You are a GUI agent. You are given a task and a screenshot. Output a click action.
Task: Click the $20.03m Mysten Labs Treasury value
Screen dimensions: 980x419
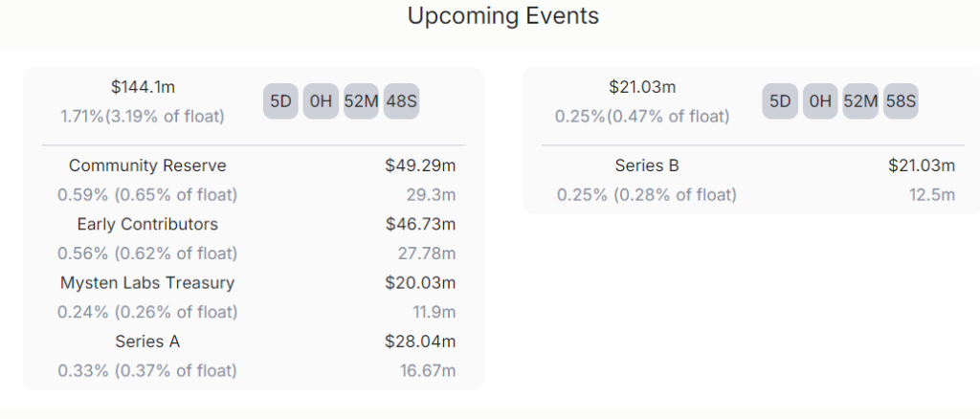tap(420, 282)
